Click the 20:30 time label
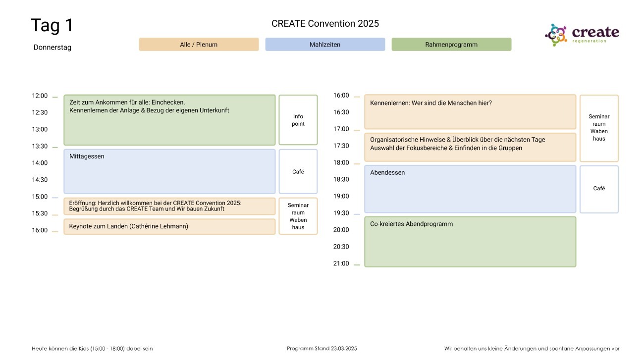This screenshot has height=362, width=644. [x=341, y=247]
